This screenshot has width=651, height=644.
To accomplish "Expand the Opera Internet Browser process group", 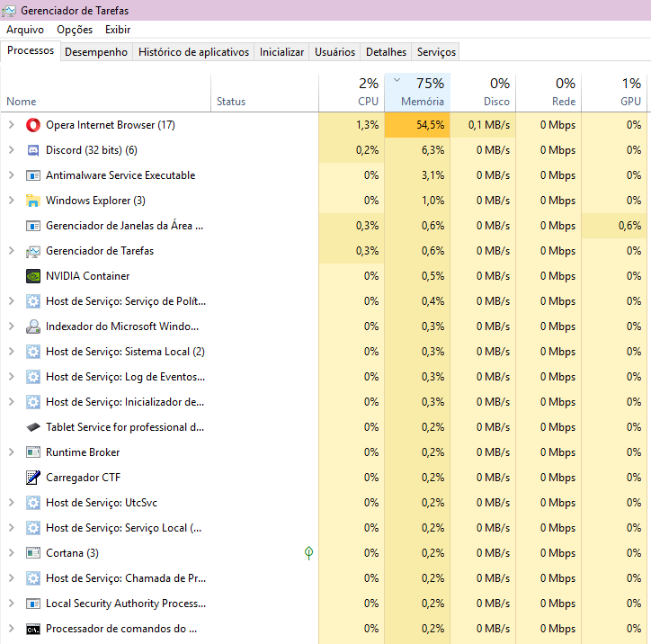I will coord(12,125).
